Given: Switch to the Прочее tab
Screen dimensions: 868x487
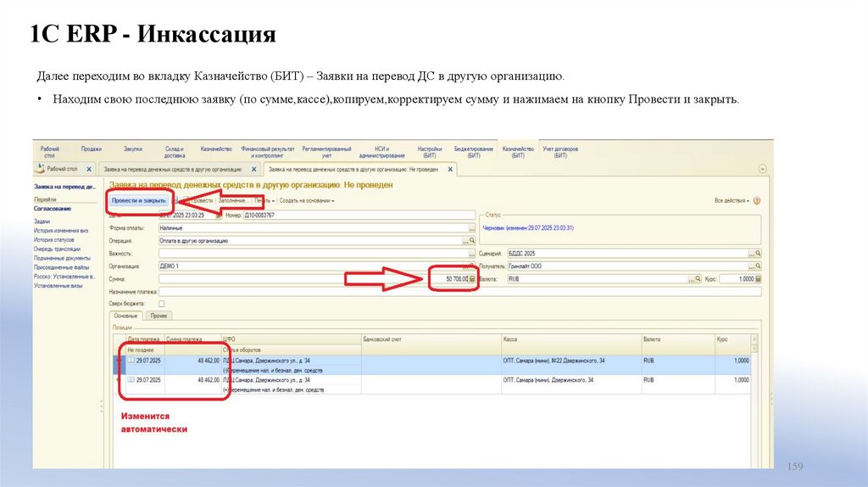Looking at the screenshot, I should tap(159, 316).
